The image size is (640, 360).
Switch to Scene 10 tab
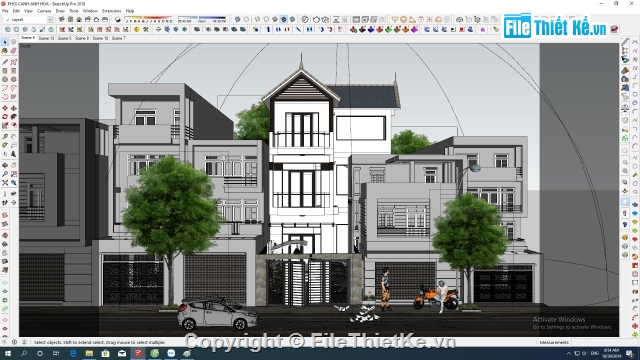[100, 38]
